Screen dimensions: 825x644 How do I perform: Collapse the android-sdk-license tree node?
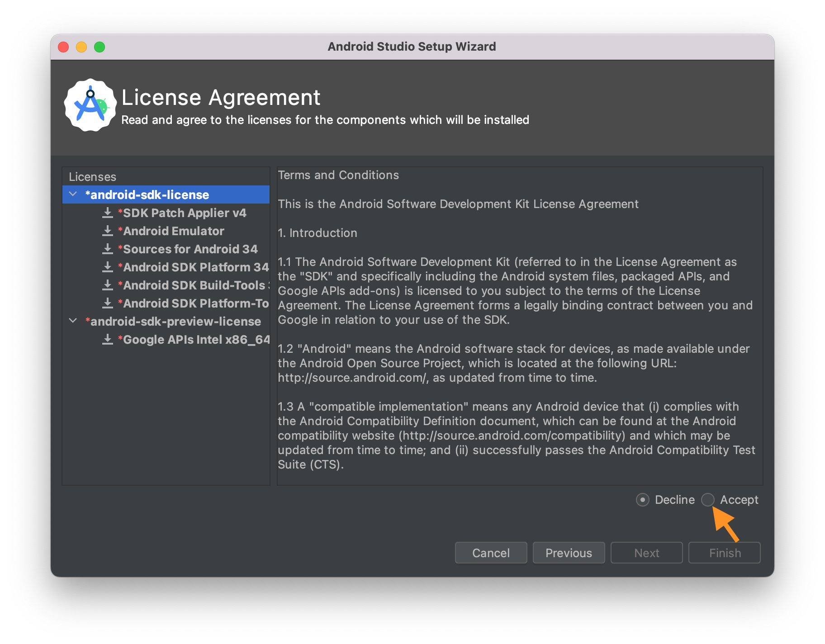pos(73,194)
